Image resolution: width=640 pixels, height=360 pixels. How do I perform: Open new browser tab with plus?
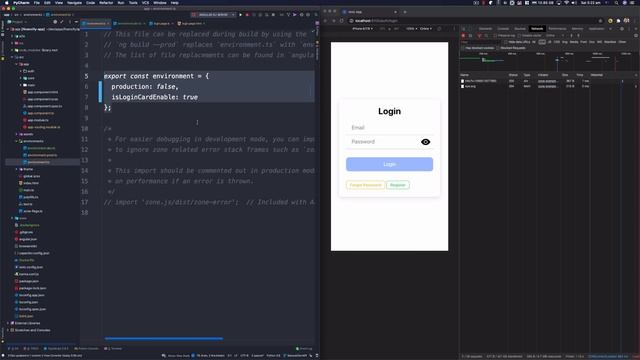pos(405,12)
